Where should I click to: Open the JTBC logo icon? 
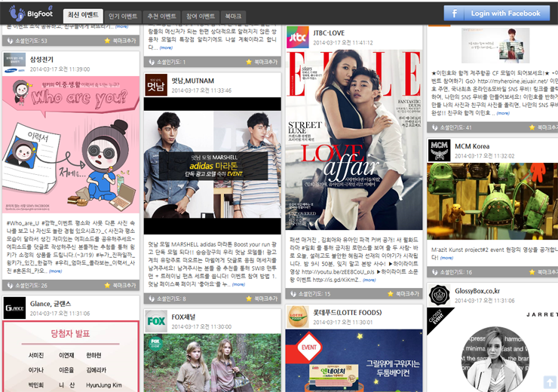(298, 37)
